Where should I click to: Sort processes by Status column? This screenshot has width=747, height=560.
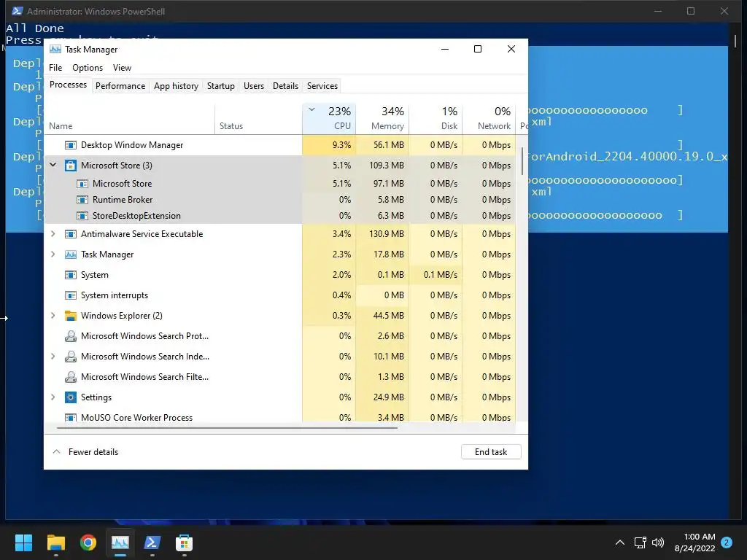(258, 119)
